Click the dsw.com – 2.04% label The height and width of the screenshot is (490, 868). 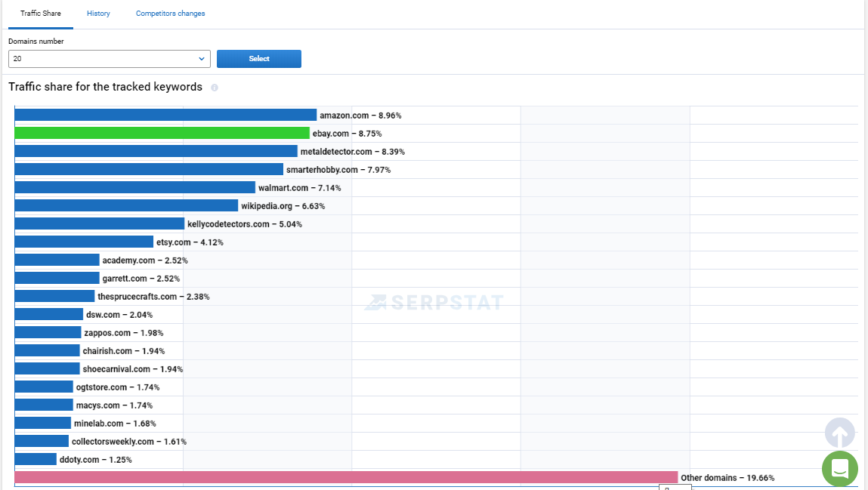[x=119, y=315]
